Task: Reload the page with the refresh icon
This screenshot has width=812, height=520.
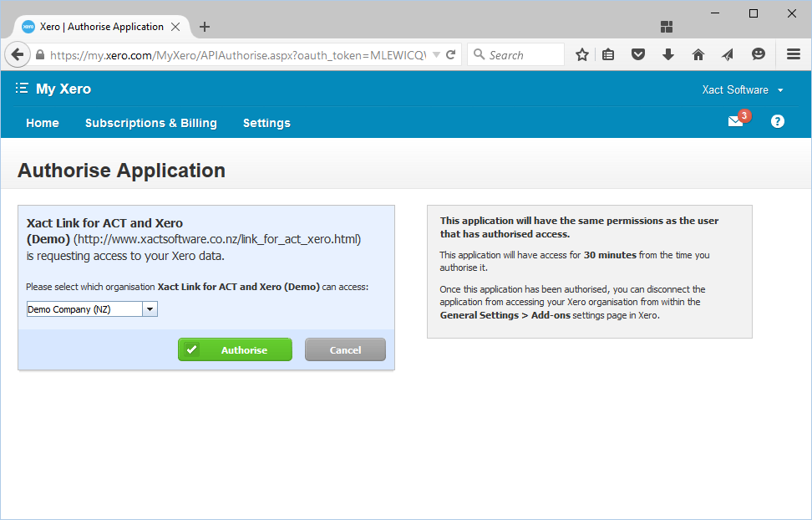Action: coord(451,55)
